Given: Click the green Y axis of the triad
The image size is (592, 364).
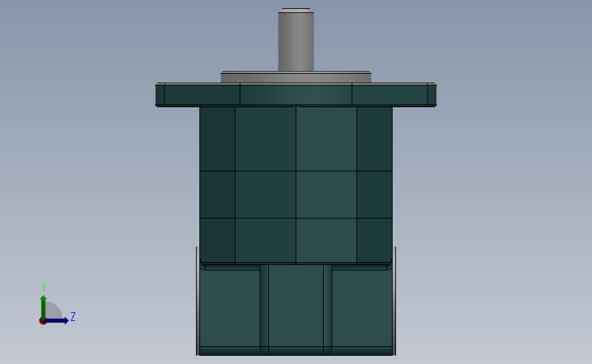Looking at the screenshot, I should [44, 307].
